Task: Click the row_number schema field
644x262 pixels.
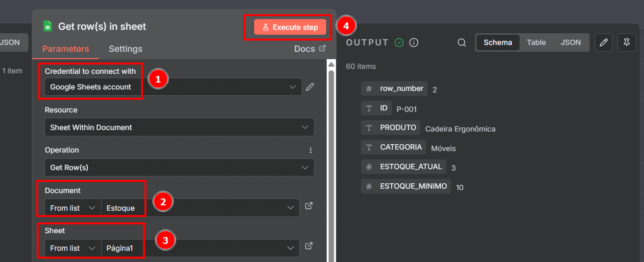Action: tap(394, 88)
